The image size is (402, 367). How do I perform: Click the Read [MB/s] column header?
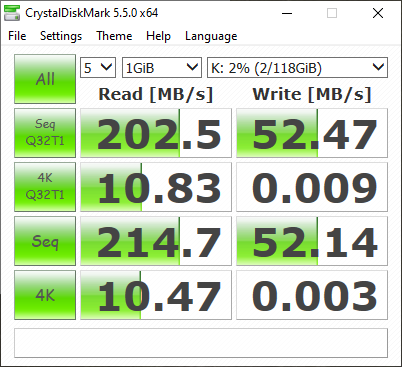[156, 94]
